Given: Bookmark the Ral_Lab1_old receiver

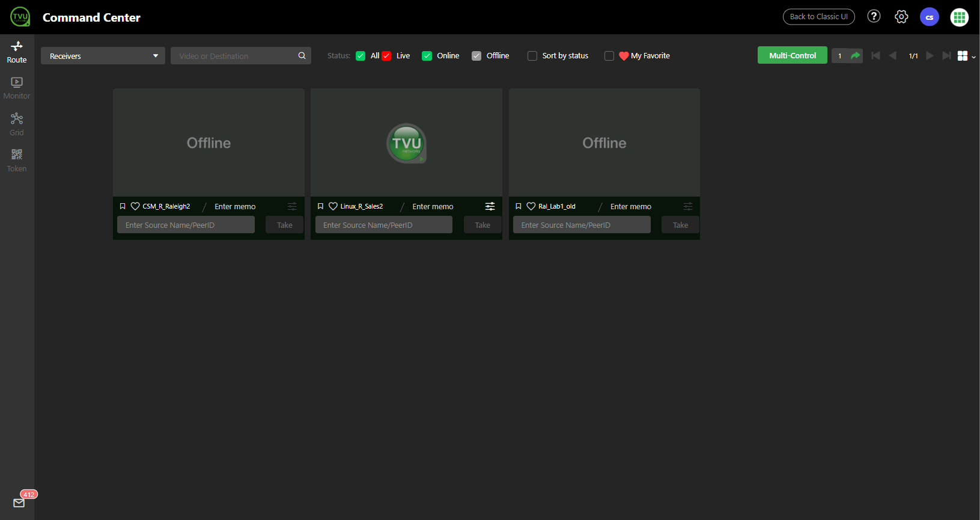Looking at the screenshot, I should (519, 206).
